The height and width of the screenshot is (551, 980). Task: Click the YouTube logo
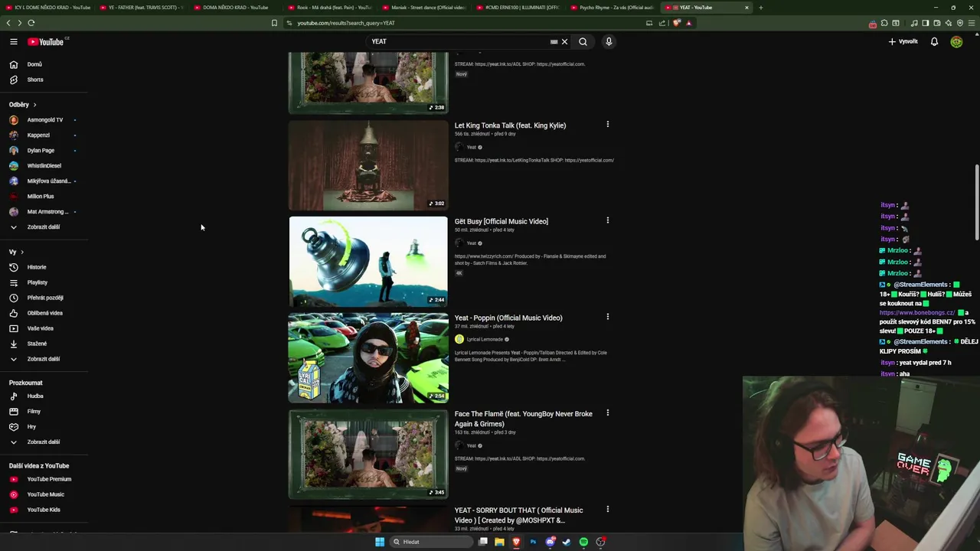click(46, 41)
